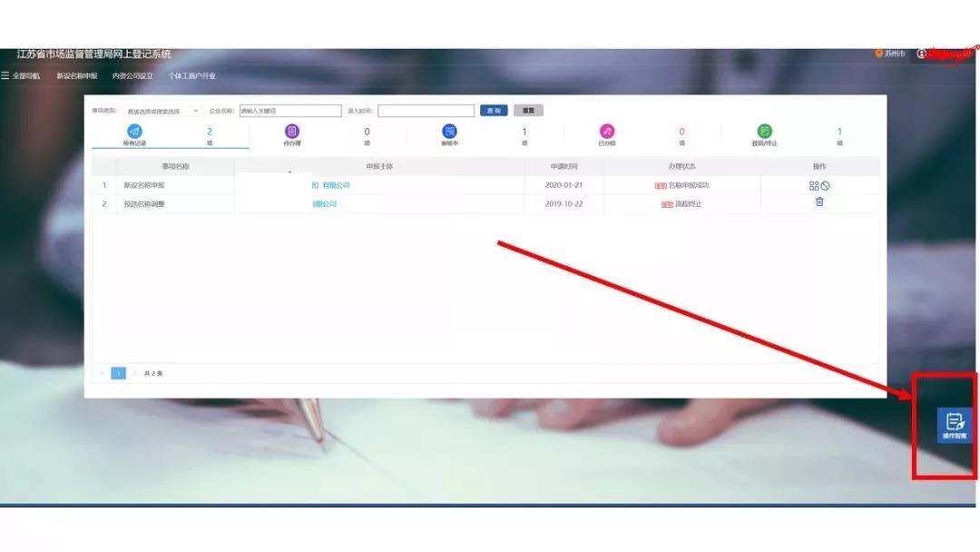Click the 申请时间 column header
The image size is (980, 552).
pos(563,166)
